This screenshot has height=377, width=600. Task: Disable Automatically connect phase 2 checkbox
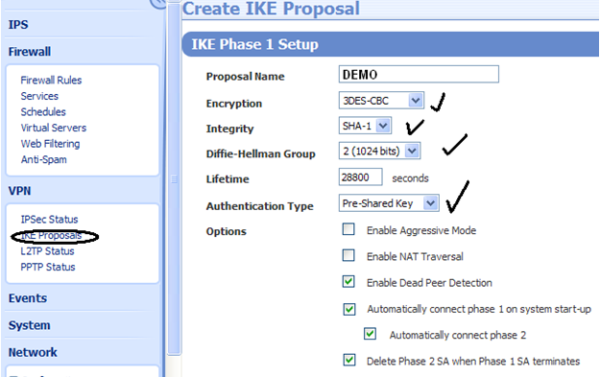pos(370,334)
